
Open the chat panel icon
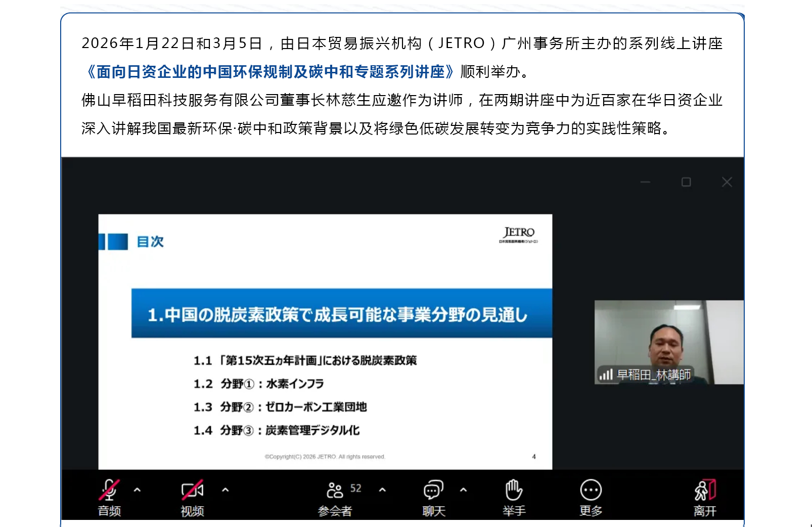click(x=433, y=490)
